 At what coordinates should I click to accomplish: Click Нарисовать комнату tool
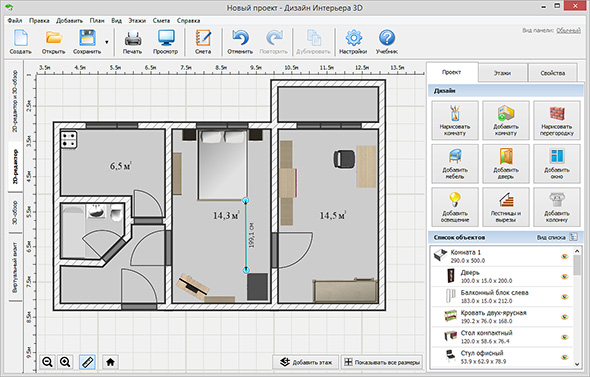click(x=455, y=120)
